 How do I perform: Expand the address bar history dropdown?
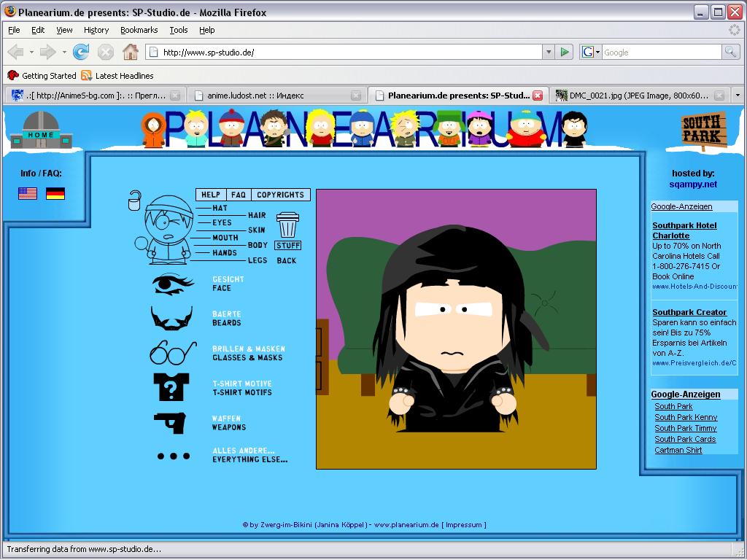pyautogui.click(x=549, y=52)
